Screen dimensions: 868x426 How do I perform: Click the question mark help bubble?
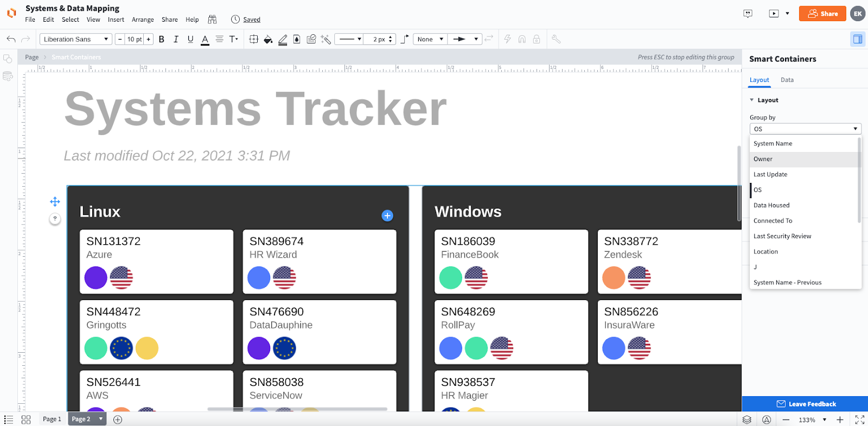point(55,219)
